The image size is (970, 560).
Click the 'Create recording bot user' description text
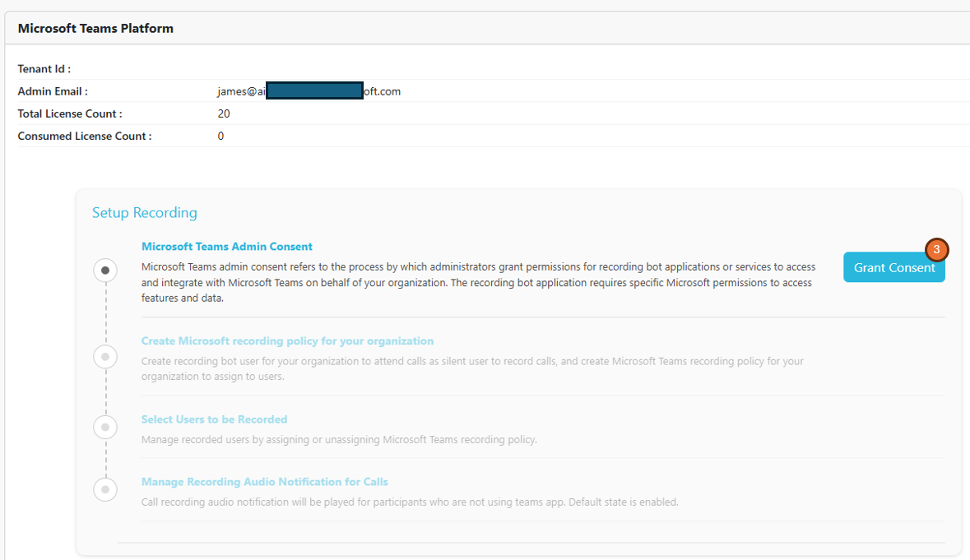[x=472, y=369]
